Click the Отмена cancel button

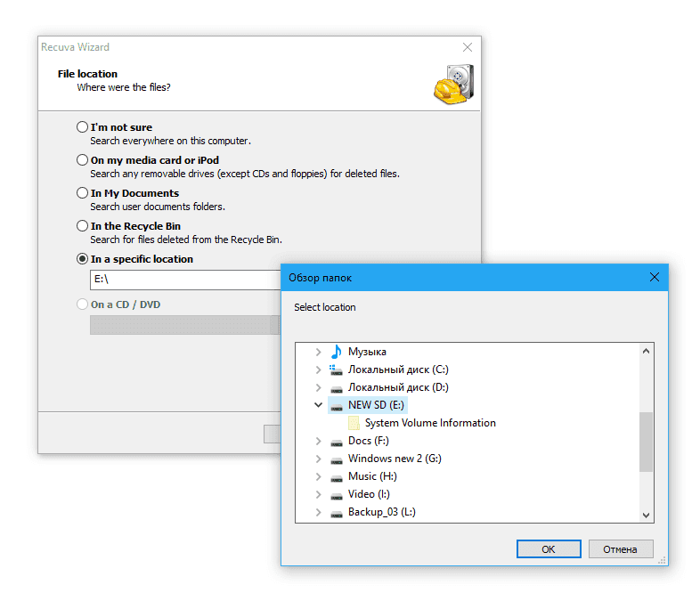tap(621, 549)
